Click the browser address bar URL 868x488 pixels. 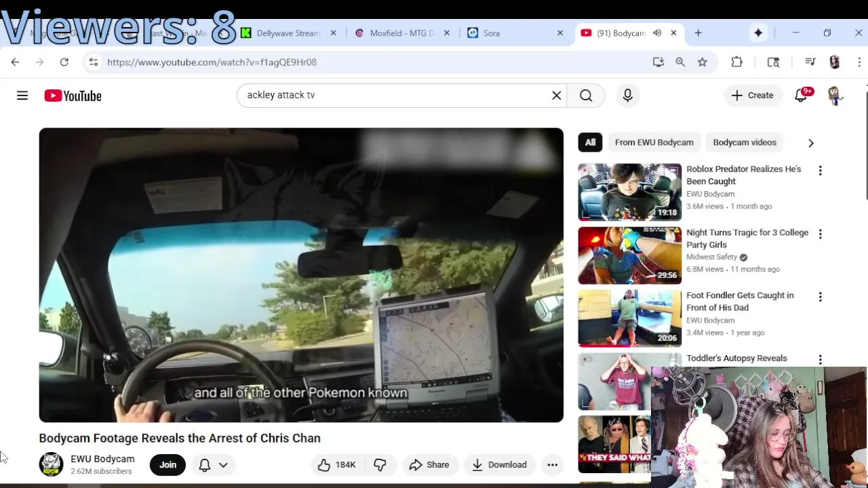click(x=212, y=62)
